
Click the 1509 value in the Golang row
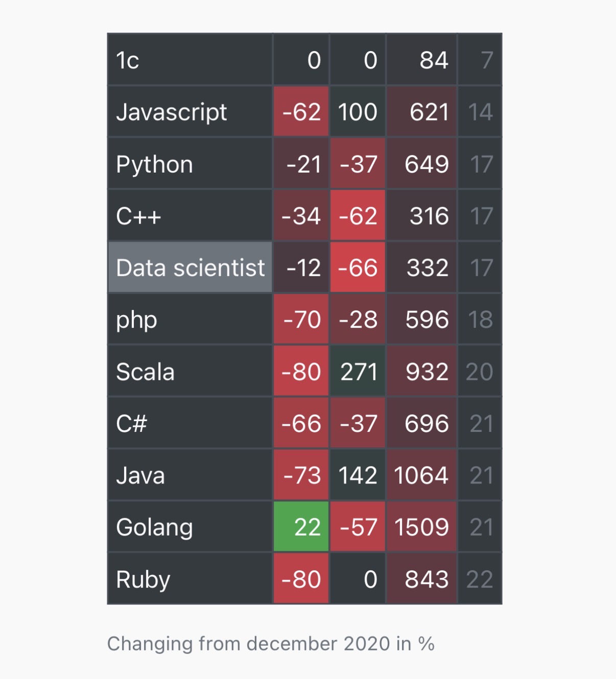pyautogui.click(x=421, y=527)
